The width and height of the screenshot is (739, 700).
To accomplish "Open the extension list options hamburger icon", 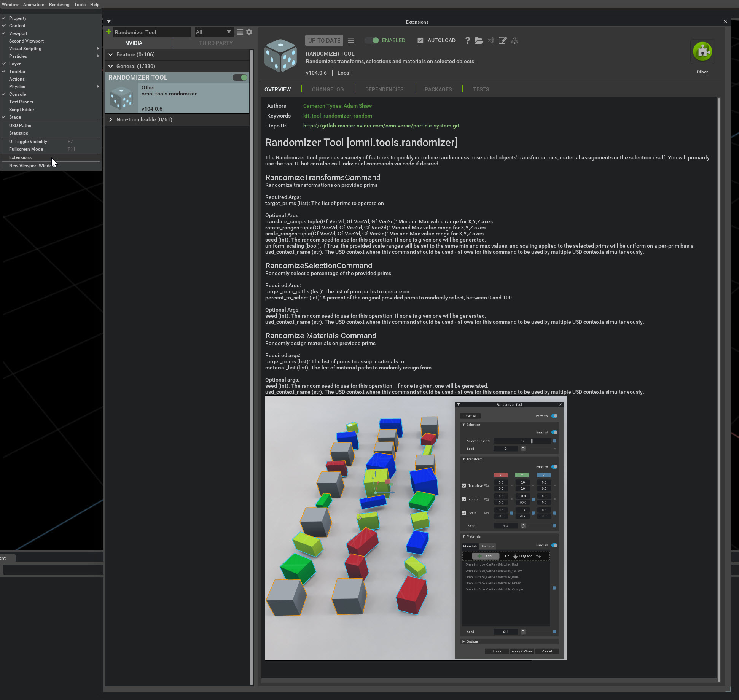I will point(240,32).
